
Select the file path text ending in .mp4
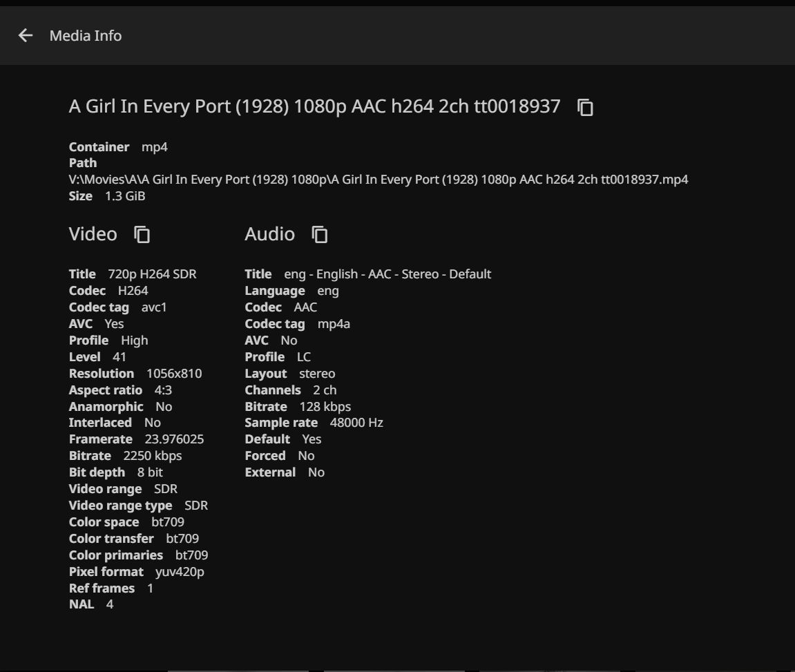point(379,180)
